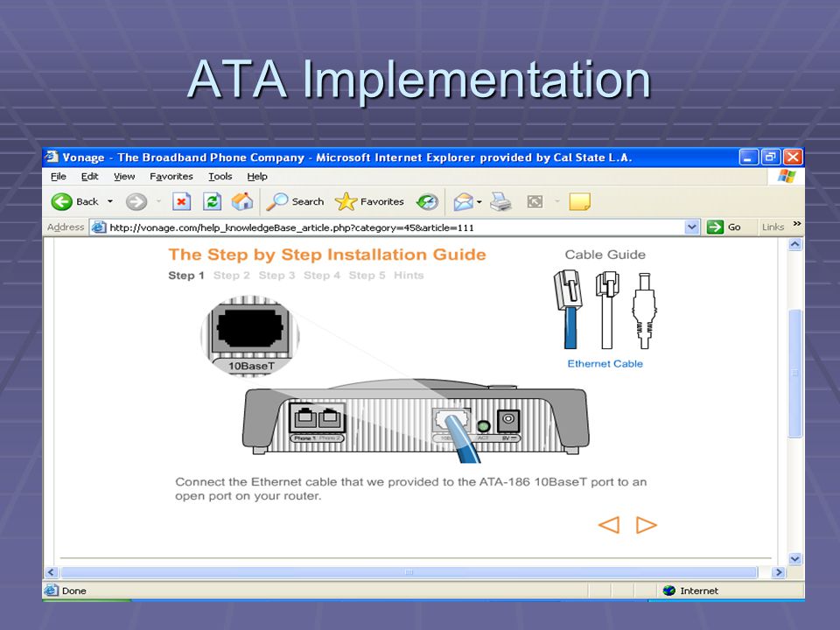Screen dimensions: 840x630
Task: Open the Help menu
Action: tap(257, 176)
